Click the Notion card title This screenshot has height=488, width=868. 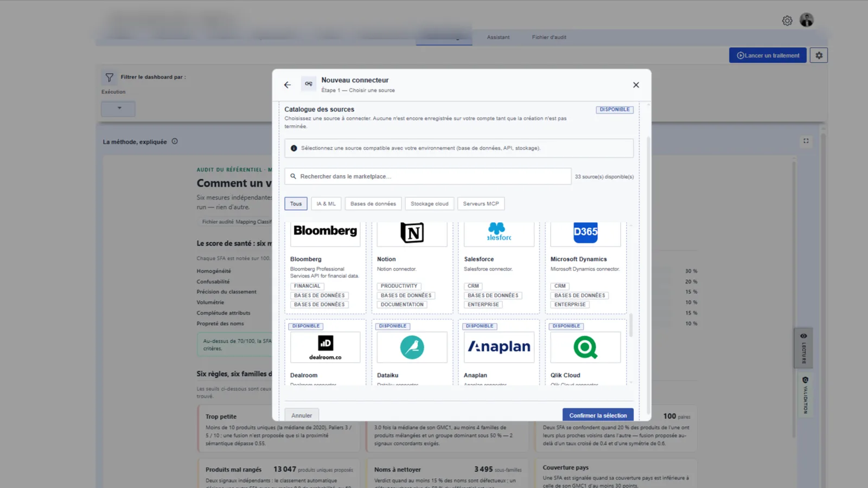[x=386, y=259]
